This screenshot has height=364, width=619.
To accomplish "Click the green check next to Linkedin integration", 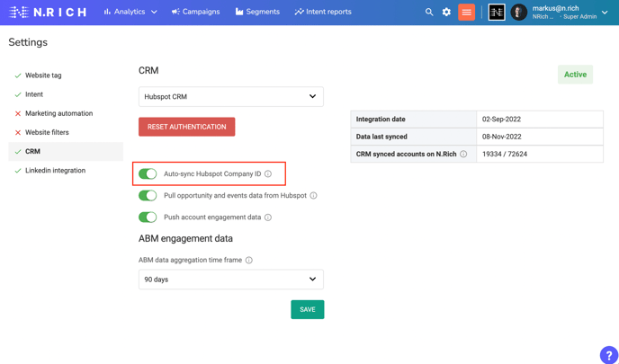I will [18, 171].
